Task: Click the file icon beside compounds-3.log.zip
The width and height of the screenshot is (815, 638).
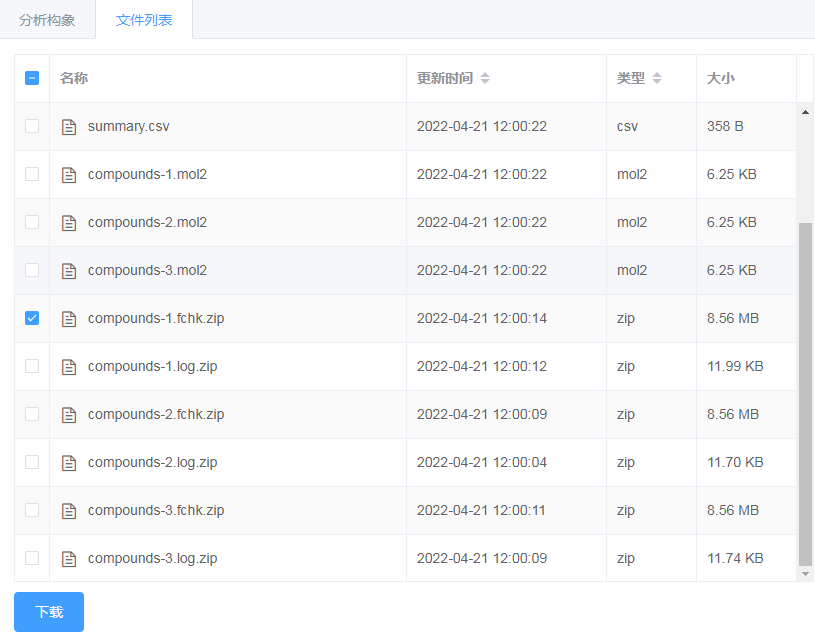Action: point(69,558)
